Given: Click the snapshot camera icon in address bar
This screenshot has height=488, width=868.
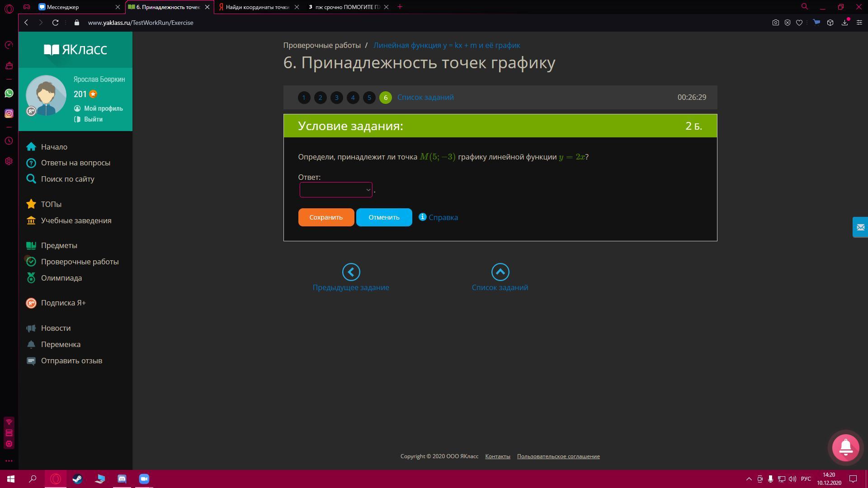Looking at the screenshot, I should 775,23.
